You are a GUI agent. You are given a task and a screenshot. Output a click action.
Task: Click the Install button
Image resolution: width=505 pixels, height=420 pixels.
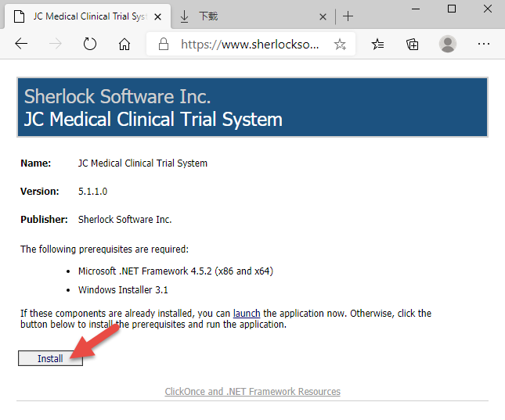(50, 358)
